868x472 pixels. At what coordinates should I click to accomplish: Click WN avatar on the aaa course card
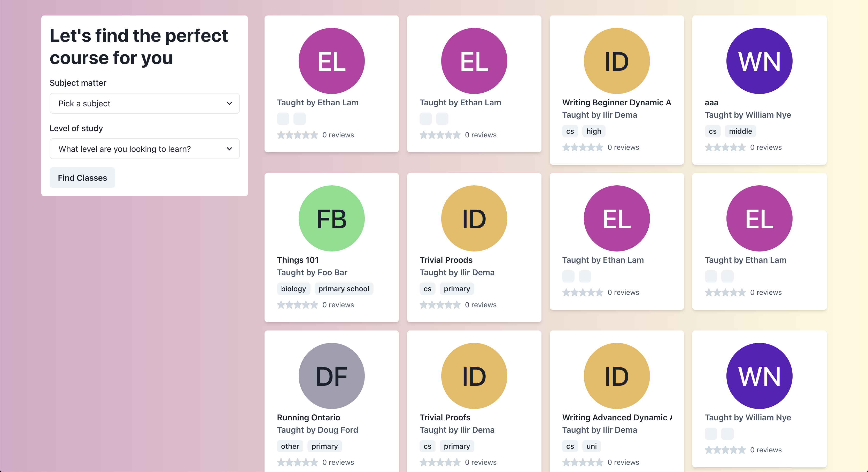point(759,61)
